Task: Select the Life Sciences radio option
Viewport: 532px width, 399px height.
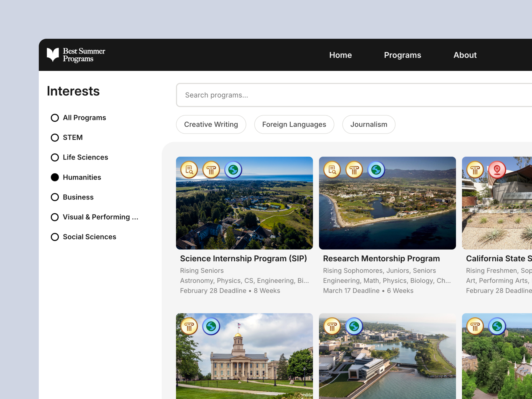Action: (55, 157)
